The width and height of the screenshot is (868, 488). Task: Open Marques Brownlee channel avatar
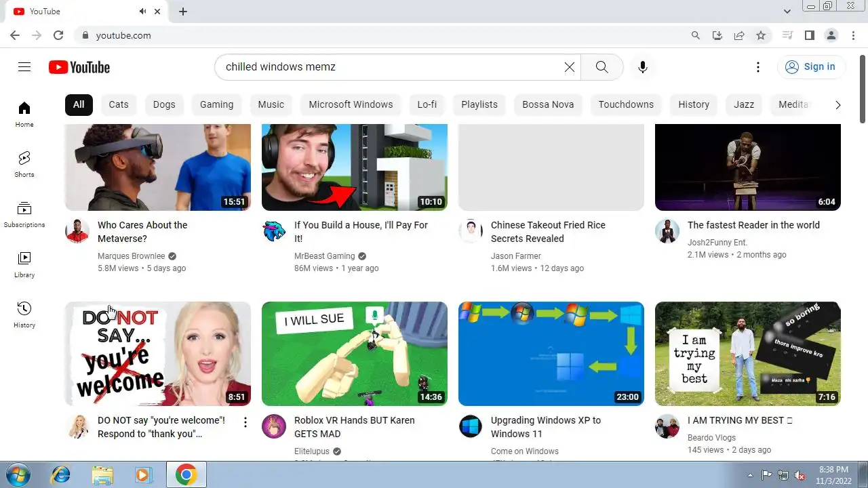point(77,231)
